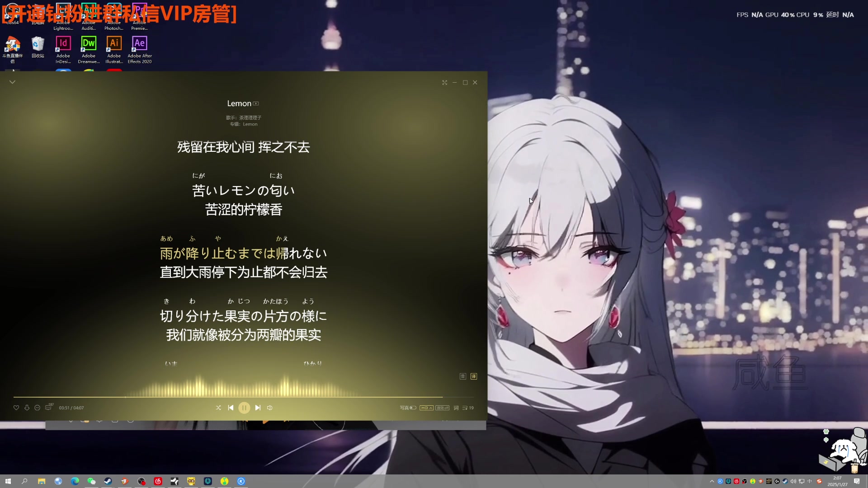This screenshot has height=488, width=868.
Task: Open the more options ellipsis button
Action: [x=38, y=408]
